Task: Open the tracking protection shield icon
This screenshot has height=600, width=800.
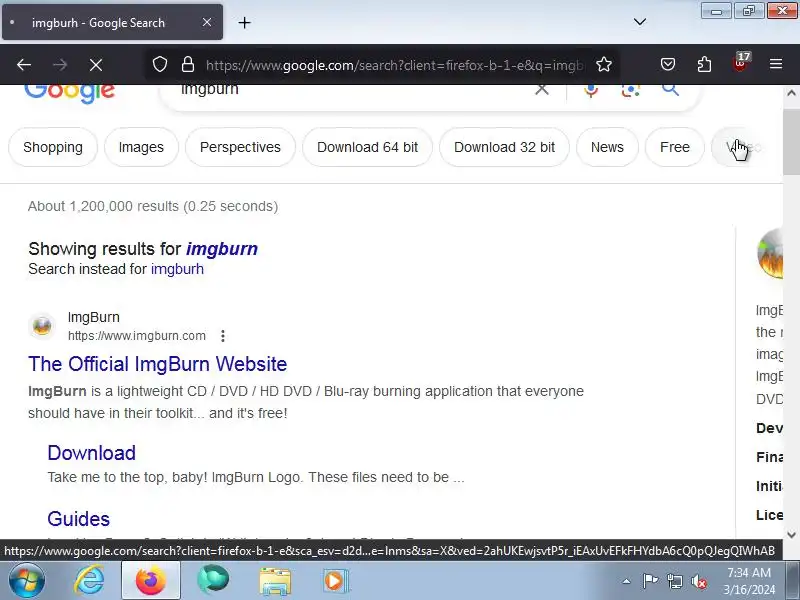Action: [160, 64]
